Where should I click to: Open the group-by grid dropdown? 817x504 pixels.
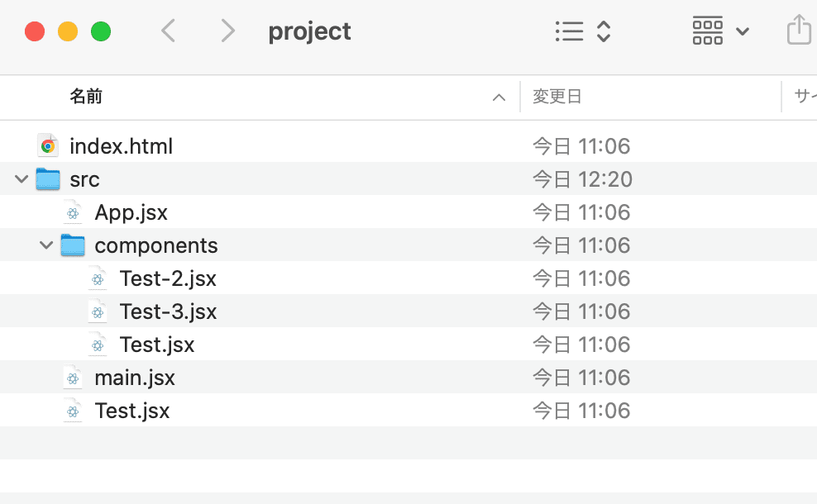point(720,31)
